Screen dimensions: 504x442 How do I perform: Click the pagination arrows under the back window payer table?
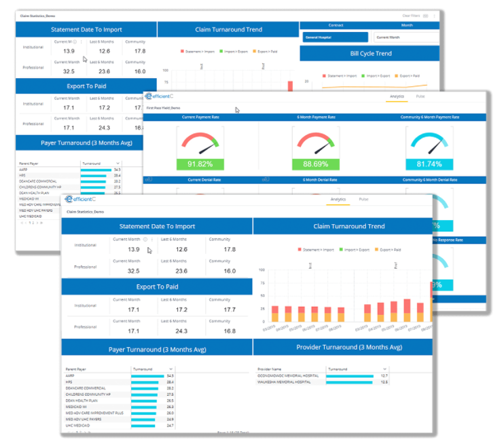click(x=31, y=222)
